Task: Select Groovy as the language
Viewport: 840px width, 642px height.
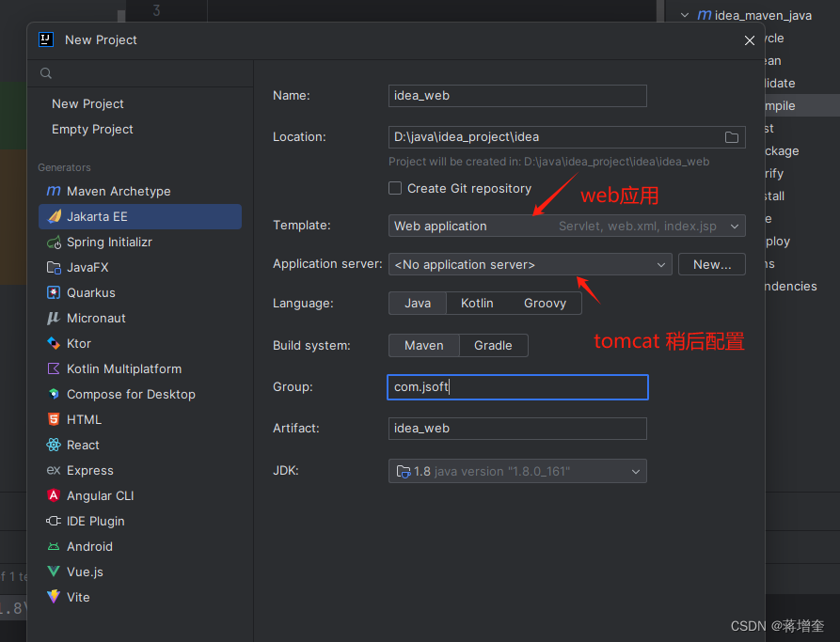Action: pos(545,303)
